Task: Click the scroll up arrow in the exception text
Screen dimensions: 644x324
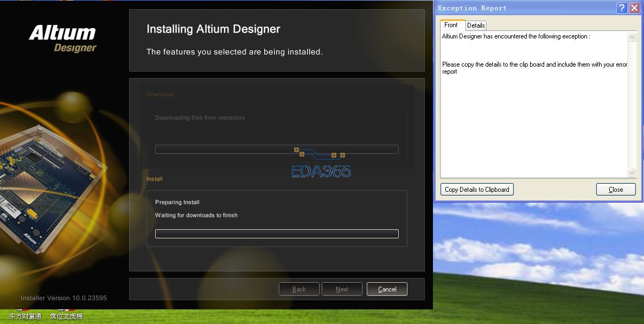Action: [x=632, y=37]
